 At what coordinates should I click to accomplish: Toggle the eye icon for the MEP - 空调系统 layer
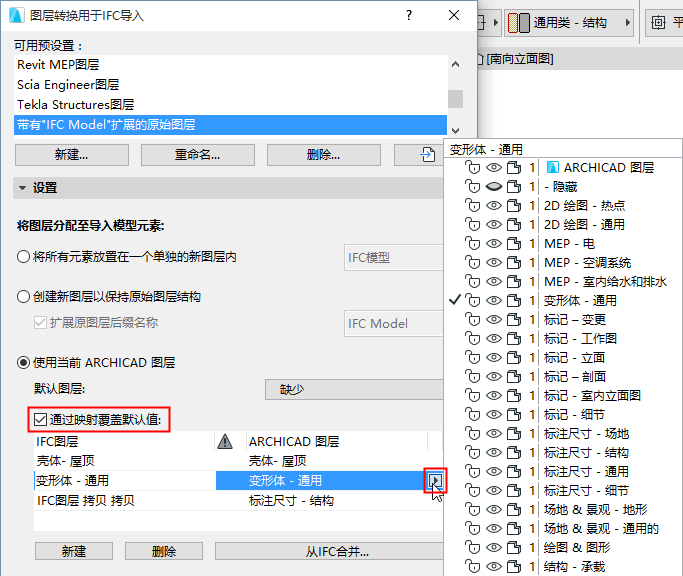tap(494, 262)
